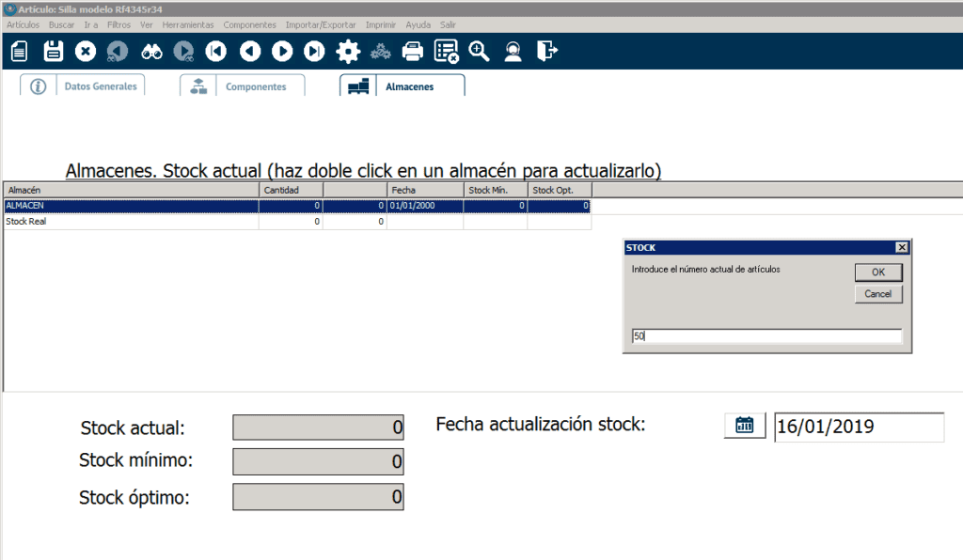Screen dimensions: 963x560
Task: Switch to the Datos Generales tab
Action: pyautogui.click(x=100, y=86)
